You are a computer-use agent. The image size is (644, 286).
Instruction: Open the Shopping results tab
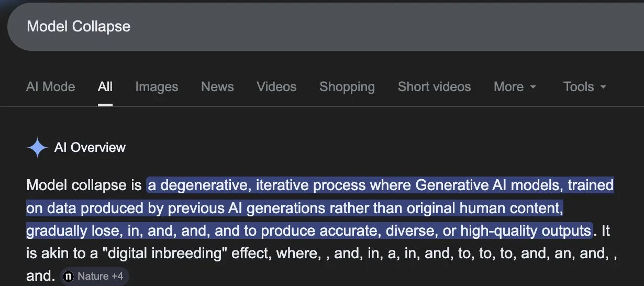point(347,87)
